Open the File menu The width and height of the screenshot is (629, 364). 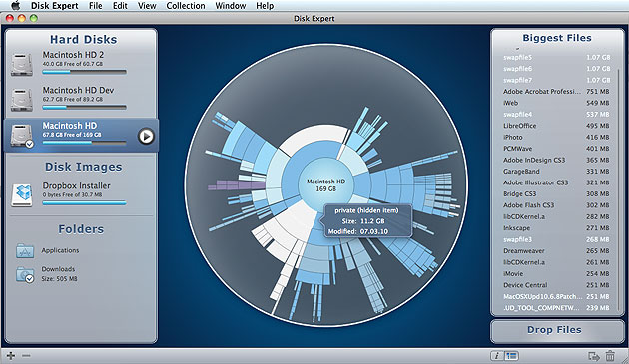pos(95,6)
